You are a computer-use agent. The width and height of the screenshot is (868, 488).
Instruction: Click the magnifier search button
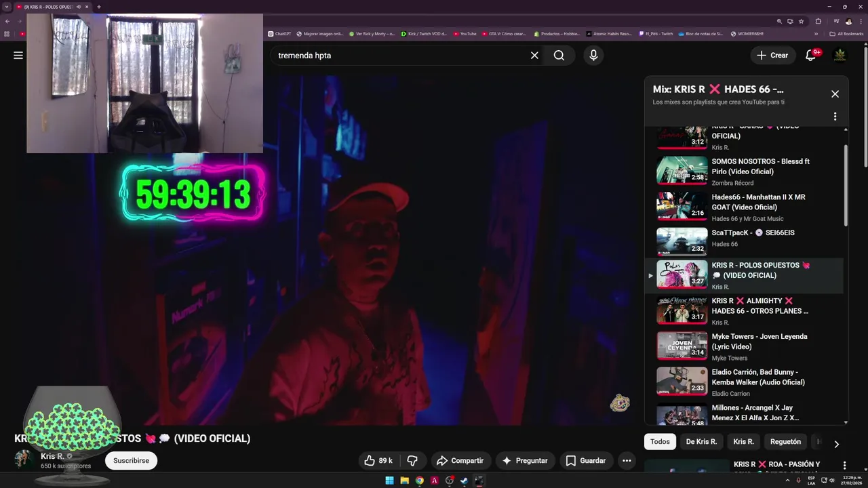(x=559, y=56)
